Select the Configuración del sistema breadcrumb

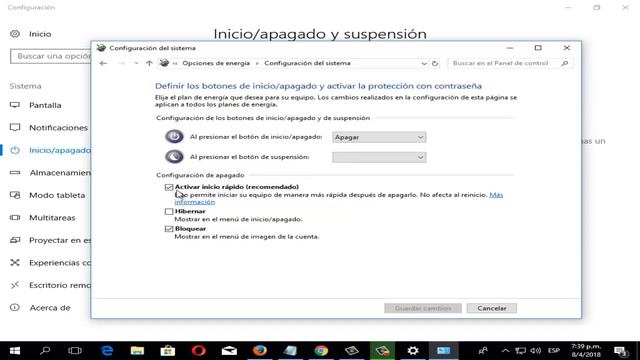(307, 63)
